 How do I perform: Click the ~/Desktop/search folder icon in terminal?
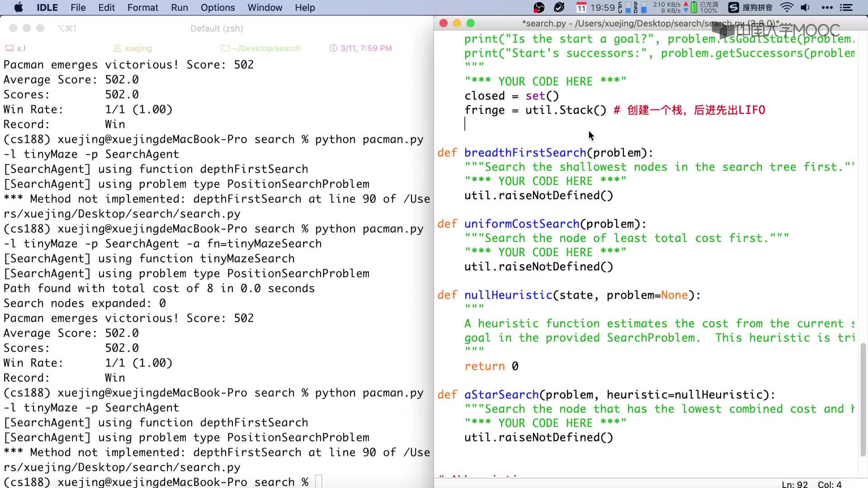click(x=225, y=48)
